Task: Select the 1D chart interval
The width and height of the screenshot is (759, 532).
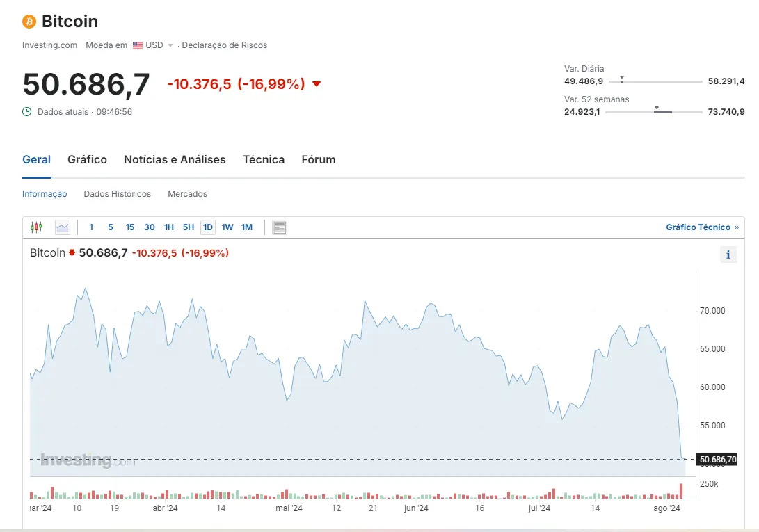Action: [x=208, y=227]
